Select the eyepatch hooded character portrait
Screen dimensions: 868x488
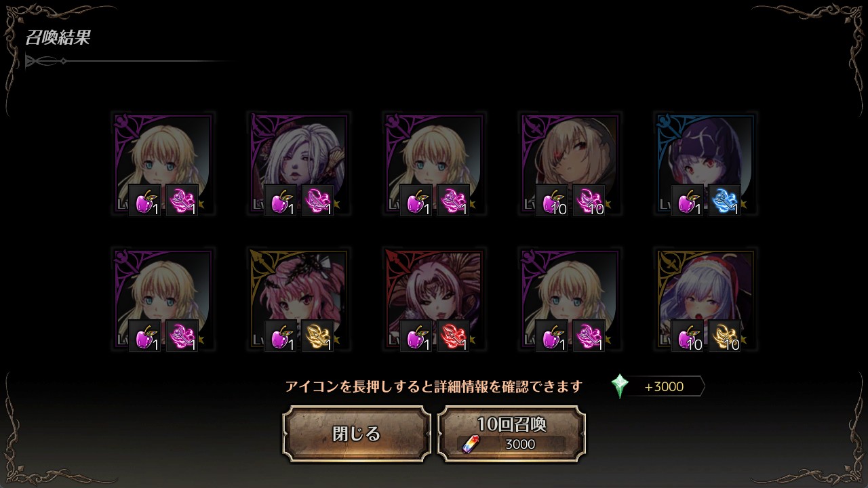570,164
